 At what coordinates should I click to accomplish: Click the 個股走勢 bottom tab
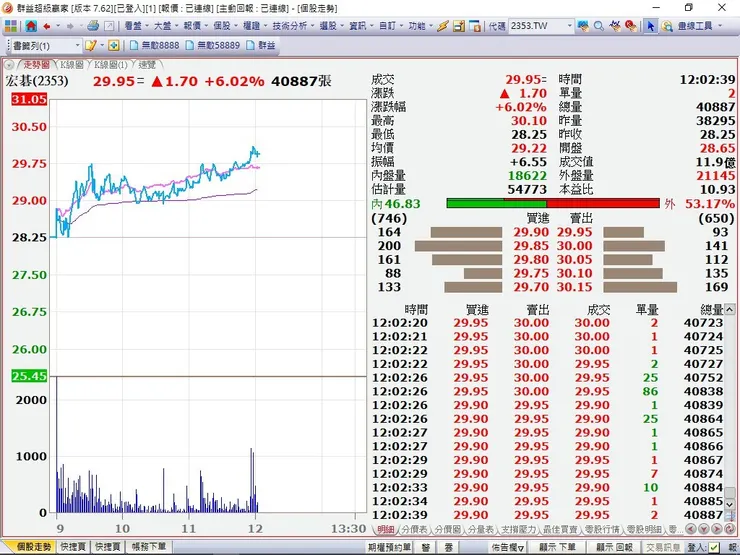coord(34,547)
